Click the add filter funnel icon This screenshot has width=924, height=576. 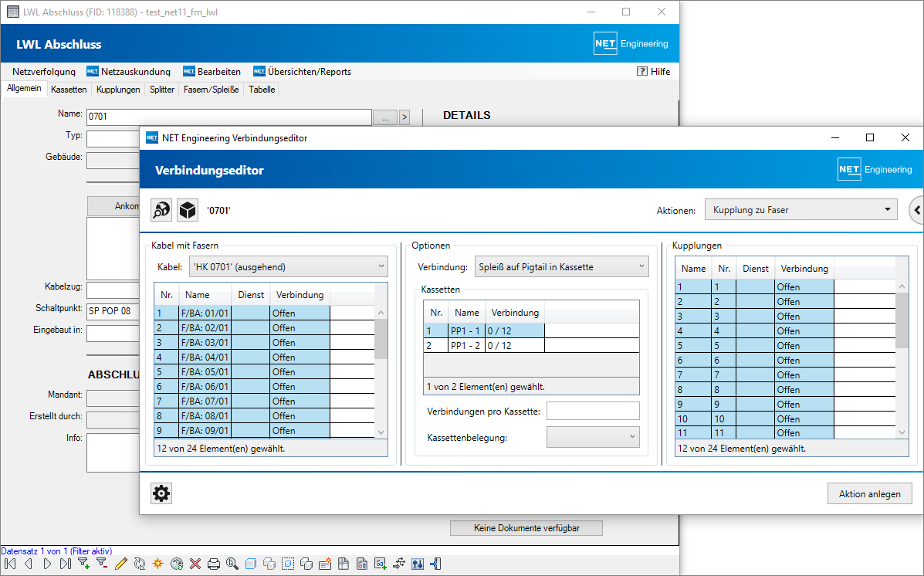[x=84, y=564]
